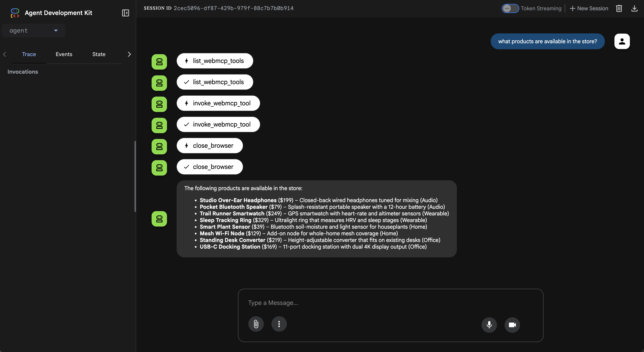Open the list_webmcp_tools function call chip

215,61
